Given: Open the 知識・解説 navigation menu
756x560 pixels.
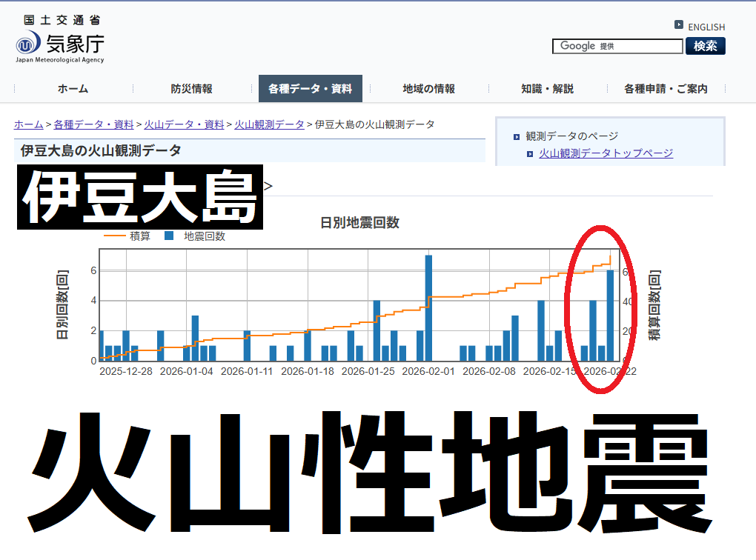Looking at the screenshot, I should 547,89.
